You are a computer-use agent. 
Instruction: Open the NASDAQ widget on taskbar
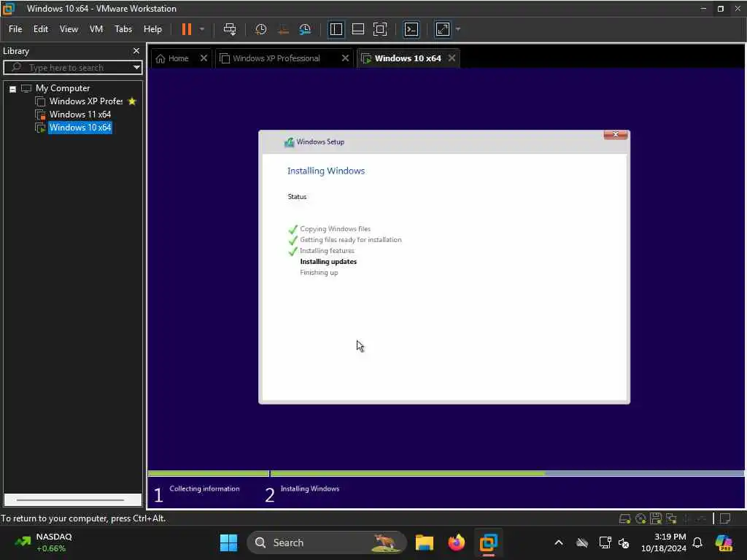click(x=43, y=542)
